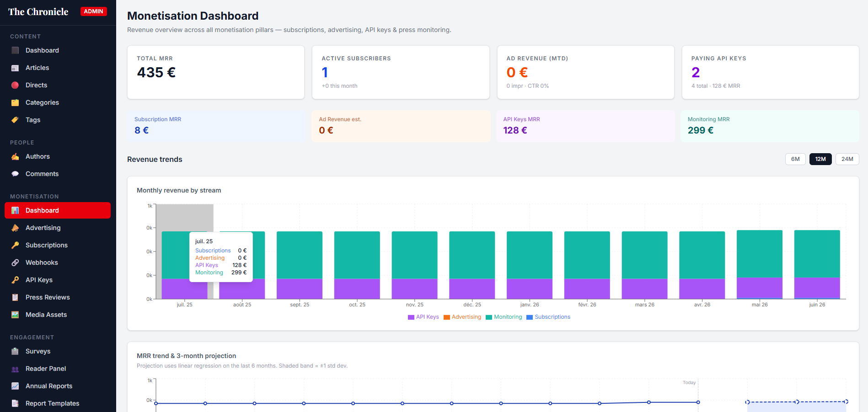Screen dimensions: 868x412
Task: Click the orange Advertising legend swatch
Action: click(x=447, y=317)
